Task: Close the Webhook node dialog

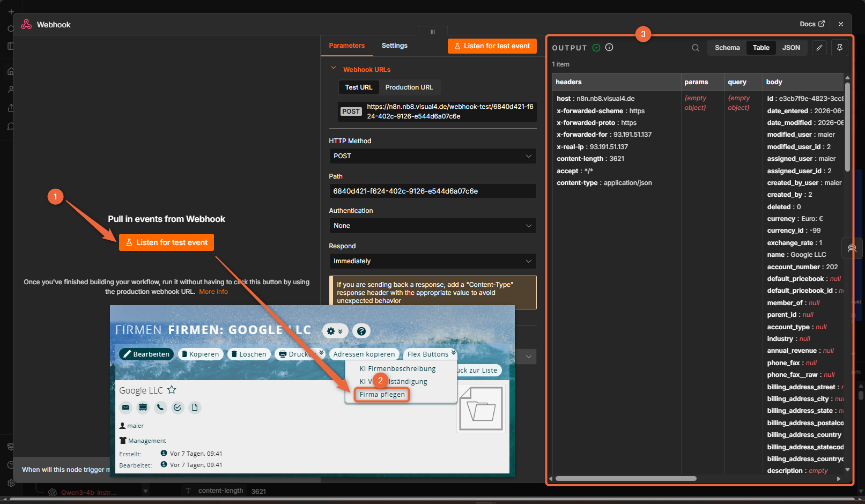Action: [x=841, y=24]
